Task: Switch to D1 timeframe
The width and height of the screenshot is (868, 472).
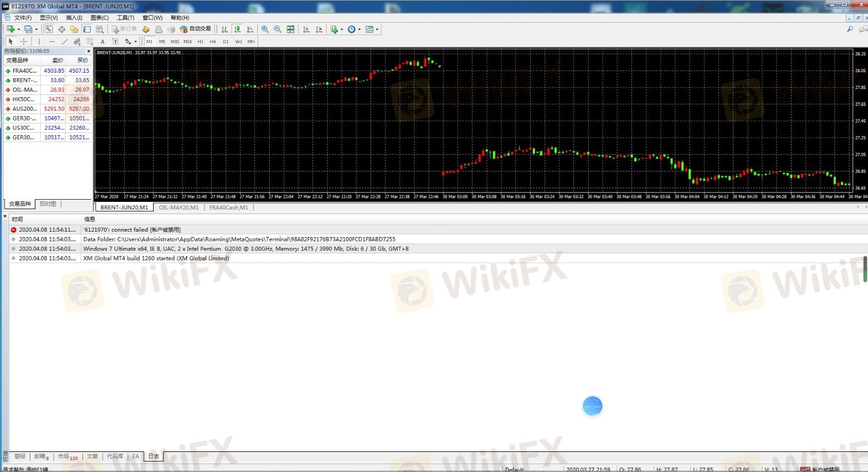Action: point(226,41)
